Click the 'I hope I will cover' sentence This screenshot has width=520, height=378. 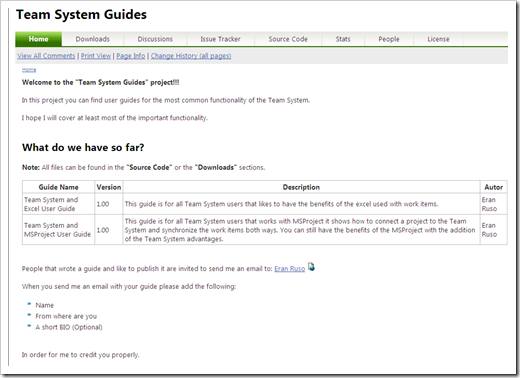pyautogui.click(x=115, y=118)
